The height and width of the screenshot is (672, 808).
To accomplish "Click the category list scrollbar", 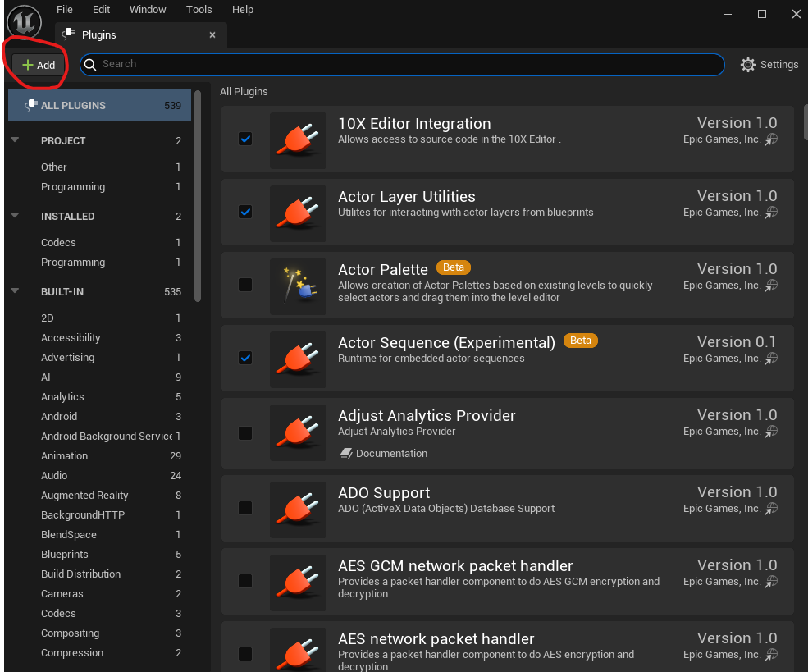I will pyautogui.click(x=198, y=196).
